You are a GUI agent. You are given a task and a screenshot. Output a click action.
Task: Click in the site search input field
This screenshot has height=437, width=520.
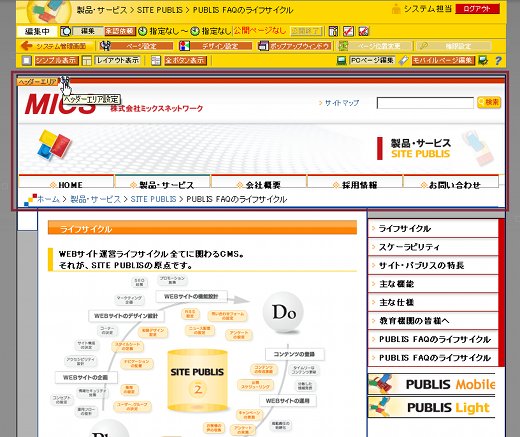(425, 103)
